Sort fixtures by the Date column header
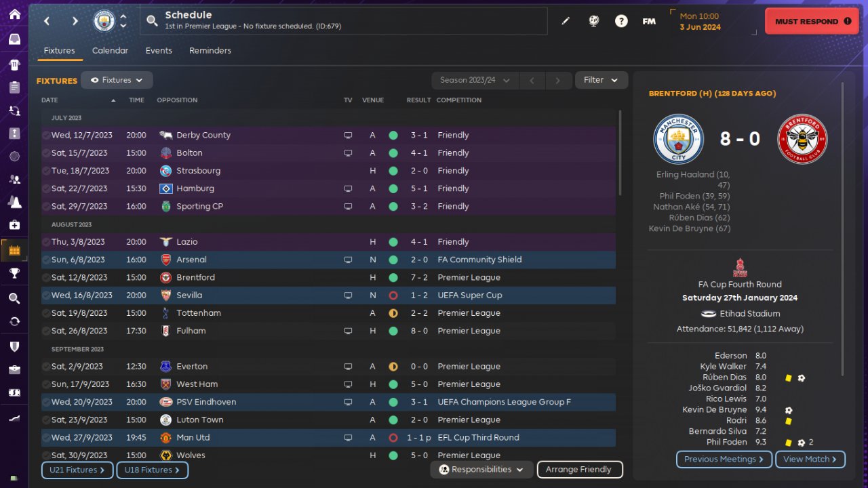The height and width of the screenshot is (488, 868). click(x=78, y=100)
